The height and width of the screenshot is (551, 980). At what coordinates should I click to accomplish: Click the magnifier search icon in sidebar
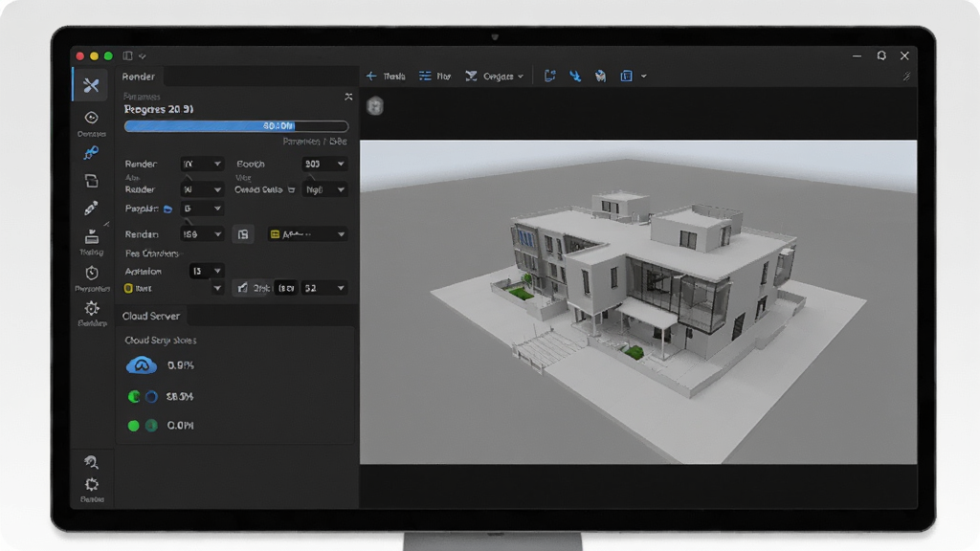click(x=91, y=462)
